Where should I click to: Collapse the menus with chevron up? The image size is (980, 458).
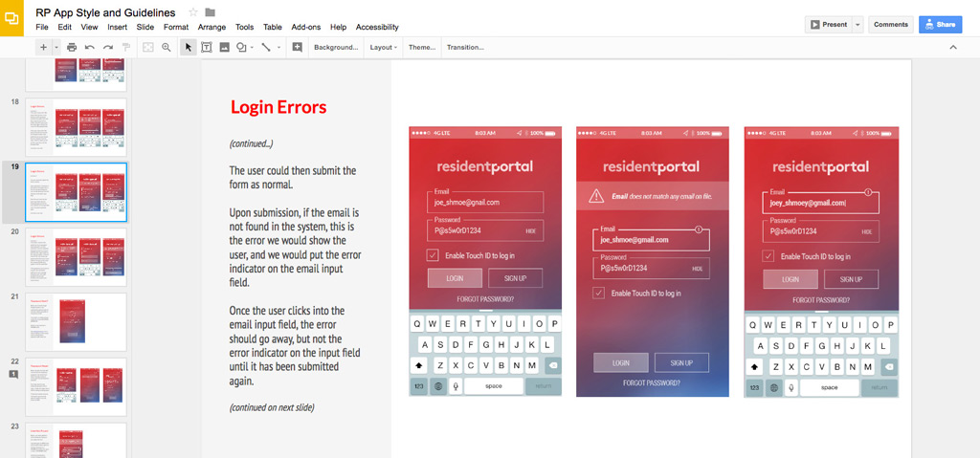point(953,47)
